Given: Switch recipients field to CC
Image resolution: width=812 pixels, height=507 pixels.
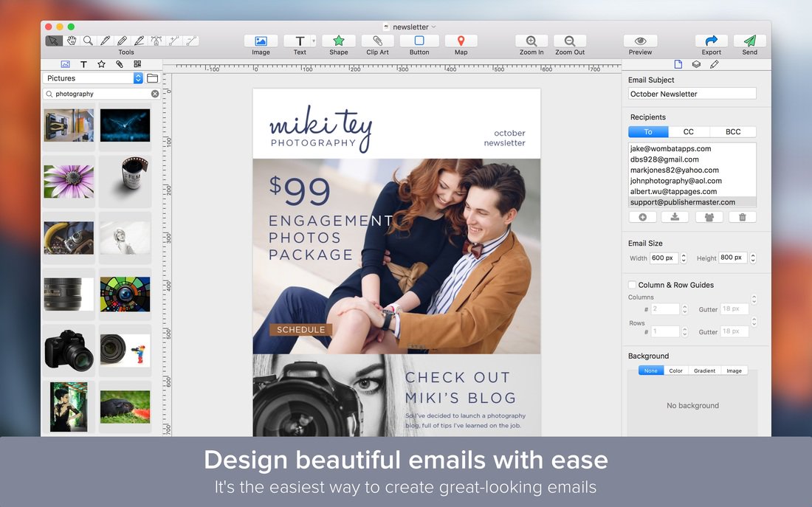Looking at the screenshot, I should (688, 132).
